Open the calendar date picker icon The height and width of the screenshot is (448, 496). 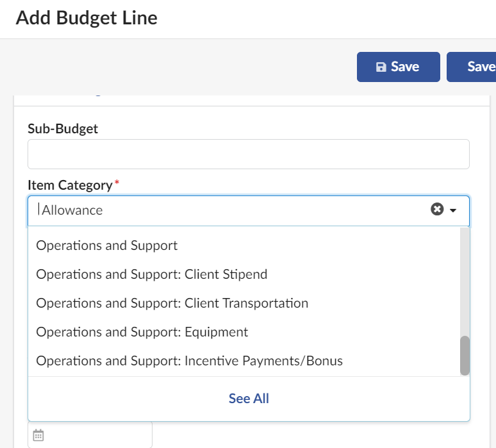point(38,436)
